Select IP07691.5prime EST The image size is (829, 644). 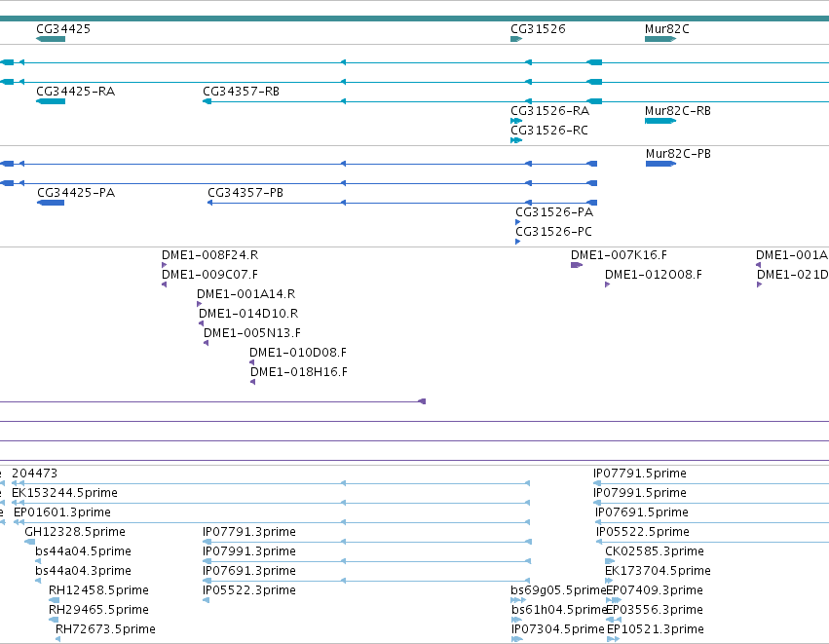tap(642, 512)
